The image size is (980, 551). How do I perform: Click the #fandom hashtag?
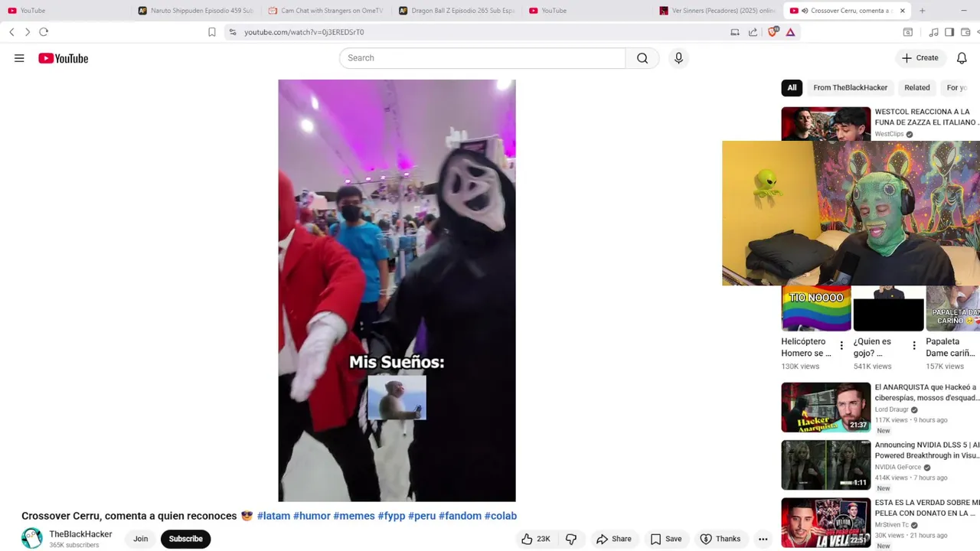coord(460,516)
